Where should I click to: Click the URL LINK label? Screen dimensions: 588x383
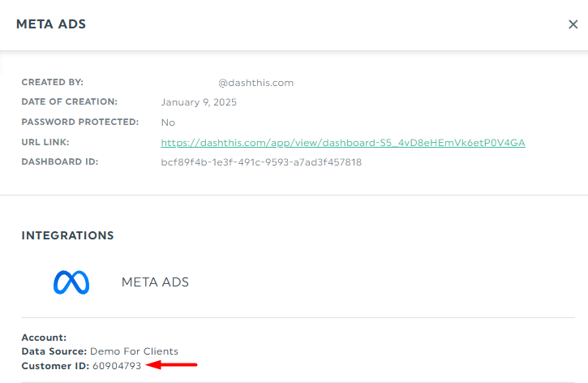45,142
